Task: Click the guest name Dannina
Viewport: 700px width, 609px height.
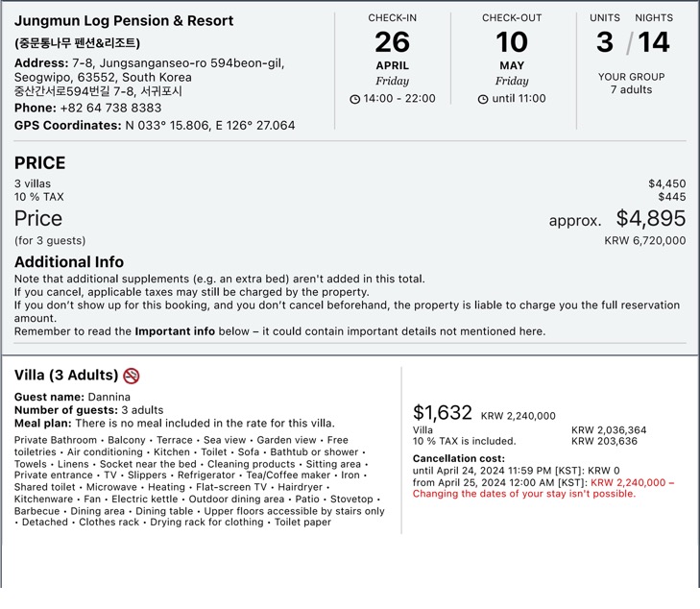Action: [x=109, y=397]
